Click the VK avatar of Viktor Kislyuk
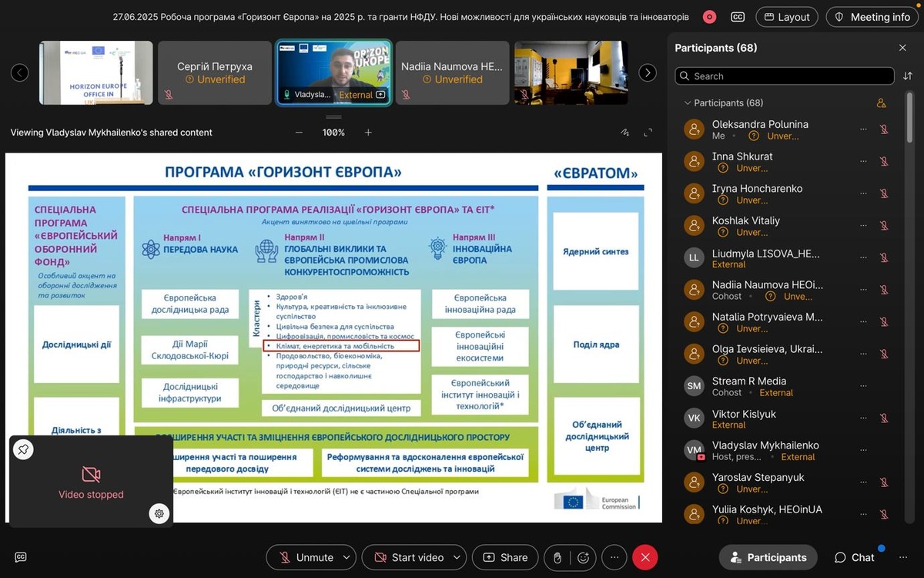 pyautogui.click(x=695, y=418)
